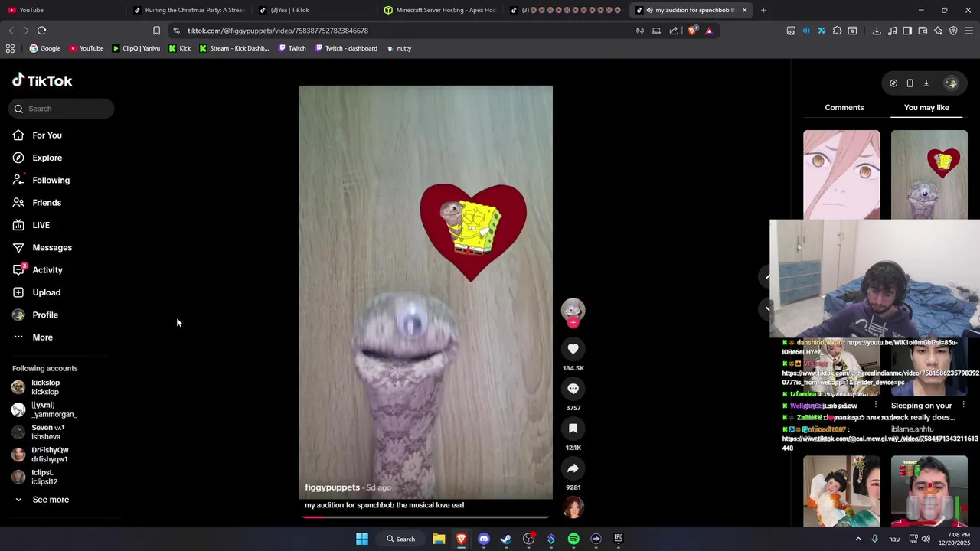980x551 pixels.
Task: Open drfishyqw1 following account
Action: 40,455
